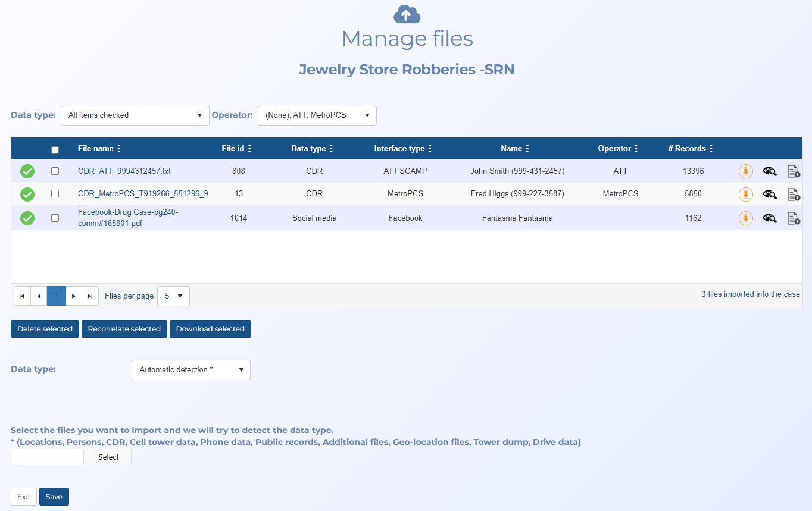
Task: Preview the CDR_MetroPCS file with eye icon
Action: pos(770,194)
